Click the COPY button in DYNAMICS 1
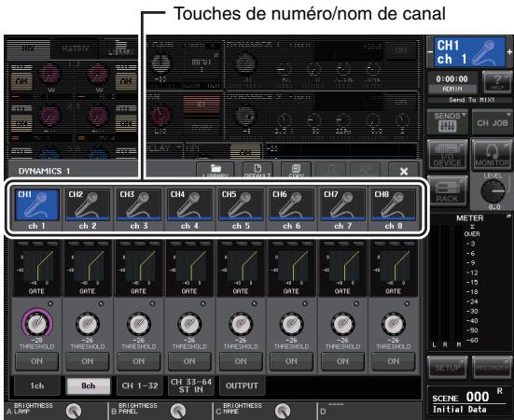Screen dimensions: 514x420 click(x=297, y=171)
